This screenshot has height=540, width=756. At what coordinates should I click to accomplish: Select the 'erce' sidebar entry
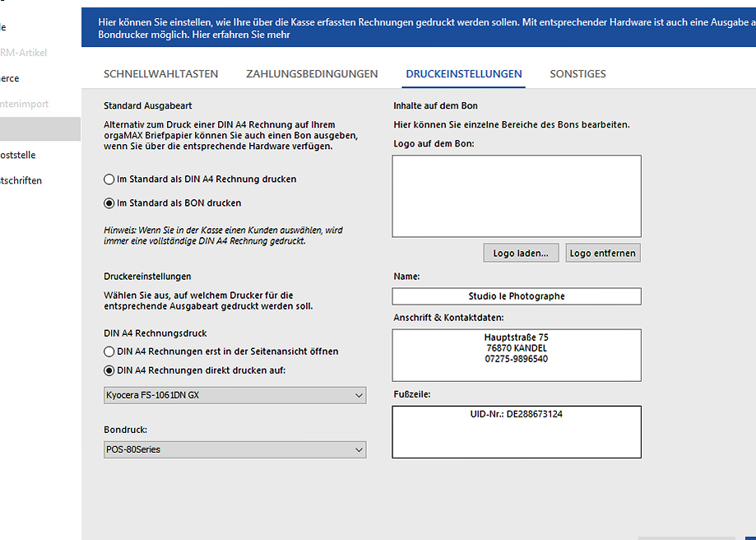pos(10,78)
